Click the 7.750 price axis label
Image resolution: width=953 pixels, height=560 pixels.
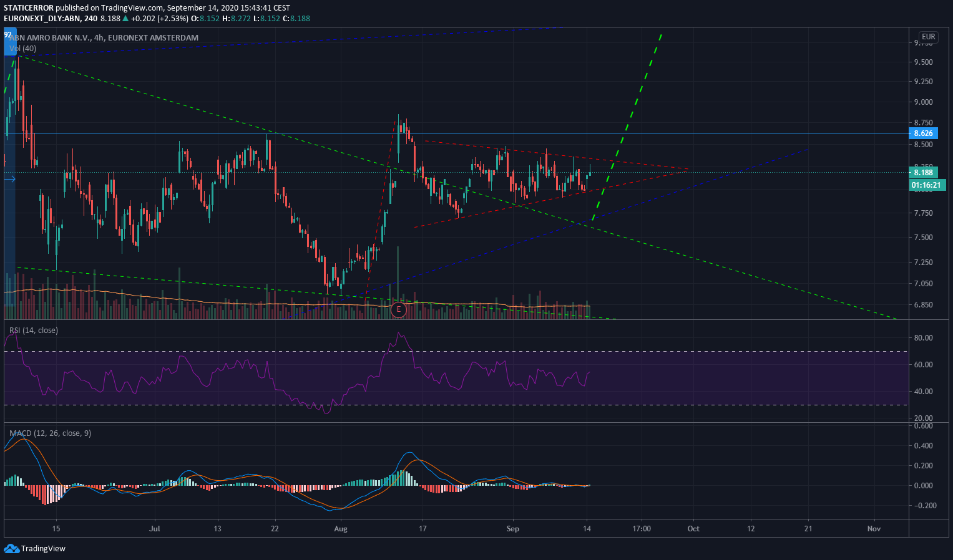coord(924,213)
